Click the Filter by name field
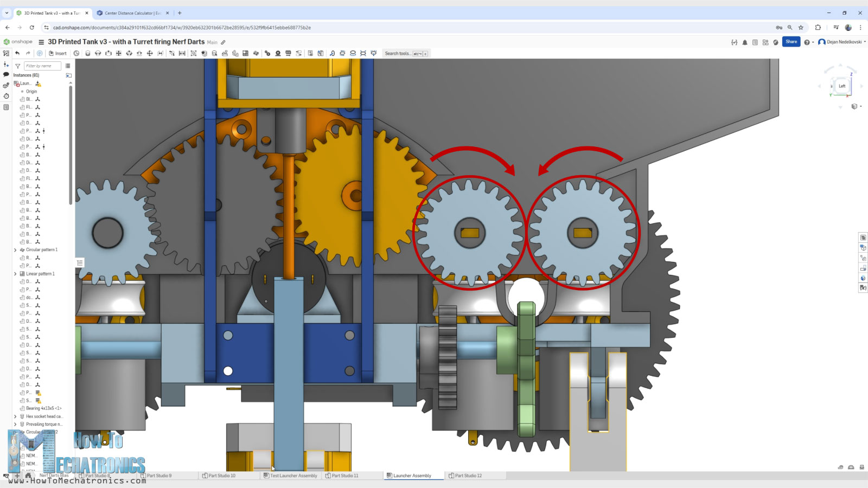The height and width of the screenshot is (488, 868). pos(42,66)
